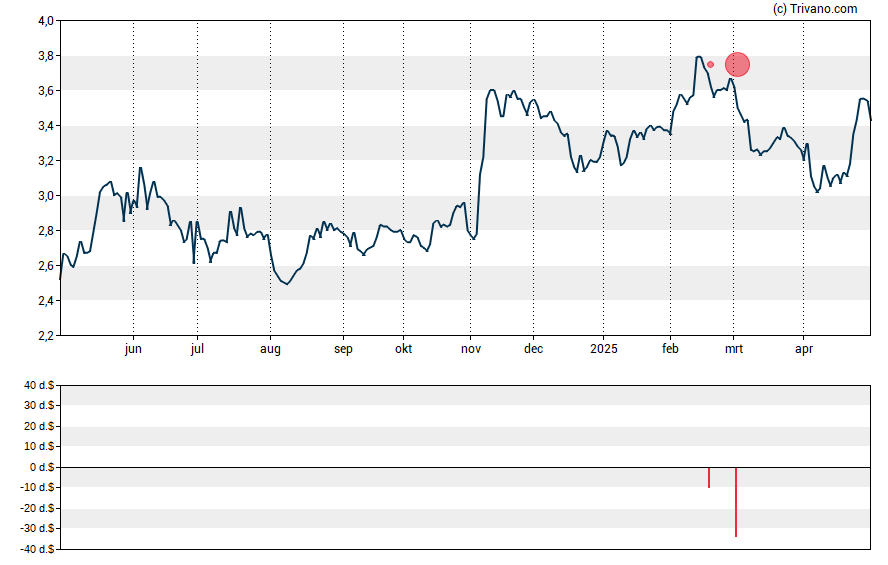
Task: Click the small red bubble in late February
Action: coord(711,65)
